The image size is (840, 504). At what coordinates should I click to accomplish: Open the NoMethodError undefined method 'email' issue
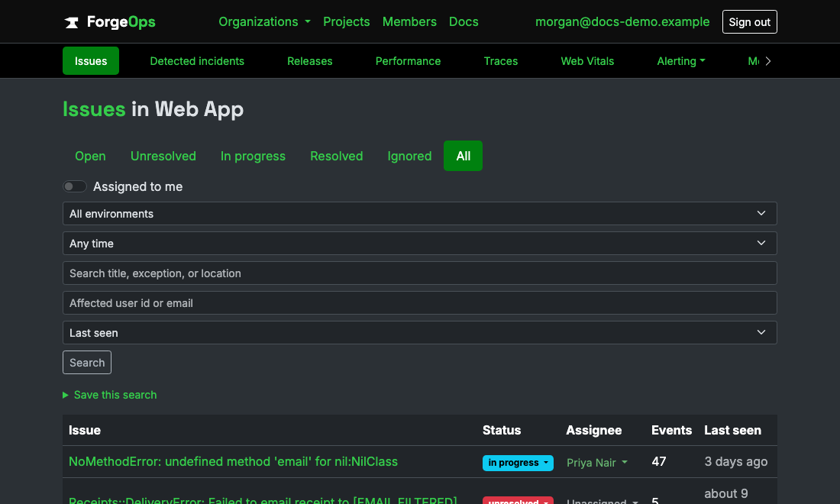coord(233,462)
